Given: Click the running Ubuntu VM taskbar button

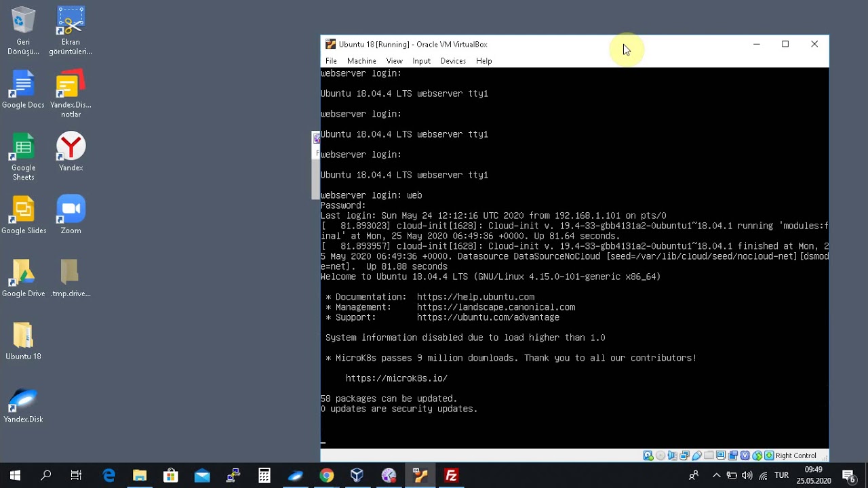Looking at the screenshot, I should [x=420, y=476].
